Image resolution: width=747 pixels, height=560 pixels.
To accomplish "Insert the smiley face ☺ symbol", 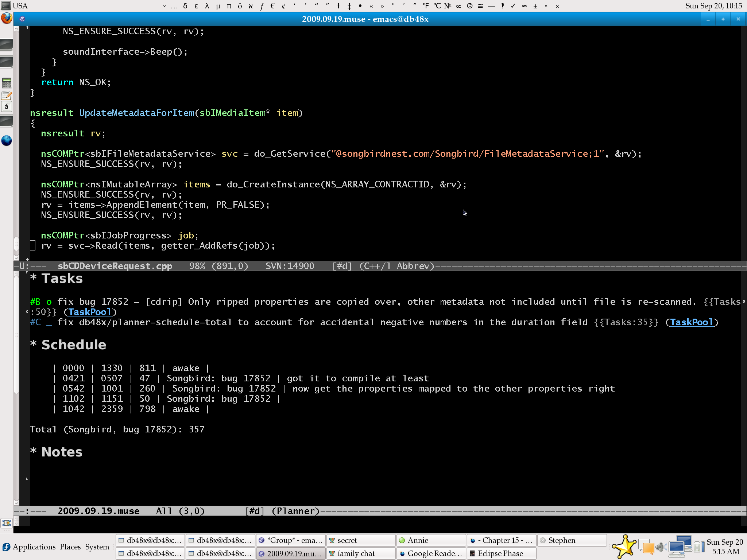I will tap(470, 6).
